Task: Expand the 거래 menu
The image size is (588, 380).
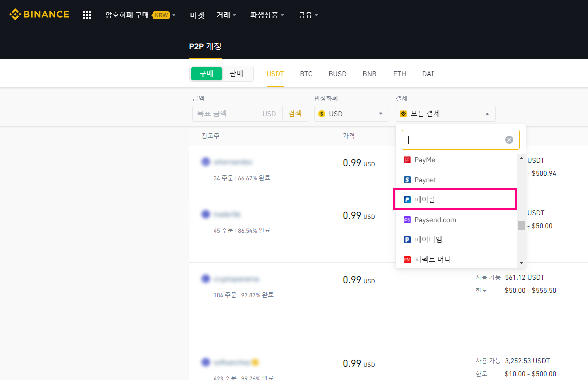Action: click(x=226, y=15)
